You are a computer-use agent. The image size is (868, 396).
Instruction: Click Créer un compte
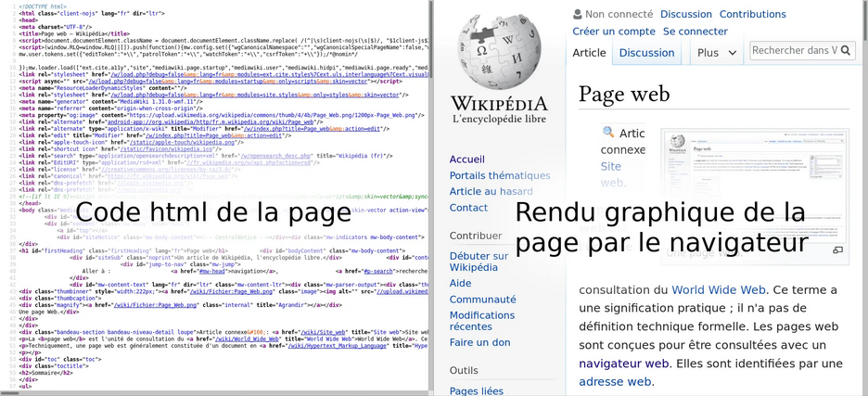[x=614, y=32]
